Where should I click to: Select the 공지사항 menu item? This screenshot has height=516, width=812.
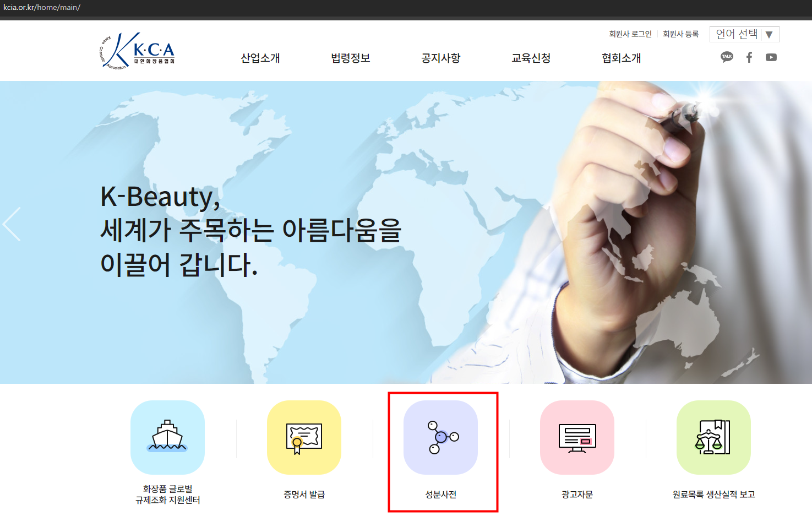click(441, 58)
